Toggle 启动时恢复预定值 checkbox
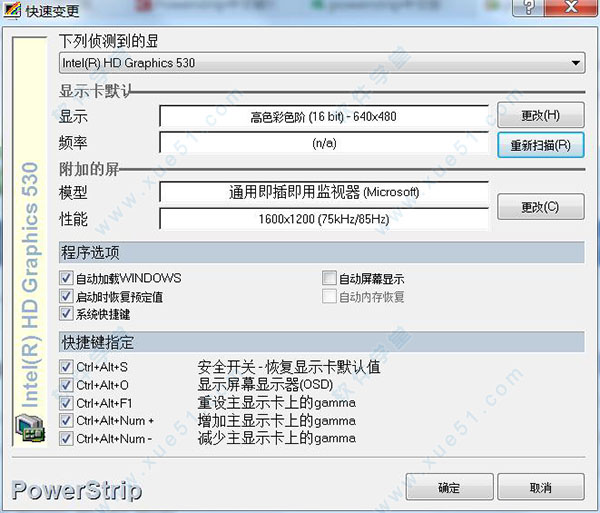Image resolution: width=600 pixels, height=513 pixels. coord(66,296)
